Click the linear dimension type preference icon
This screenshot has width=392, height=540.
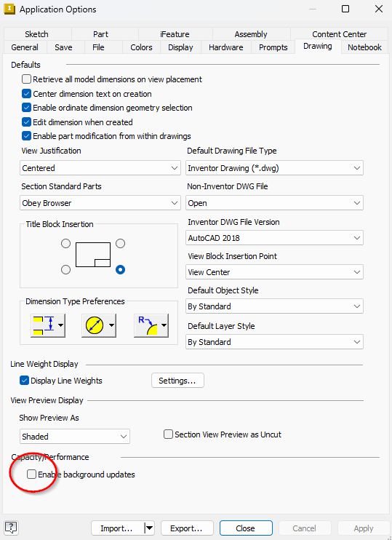[x=44, y=325]
